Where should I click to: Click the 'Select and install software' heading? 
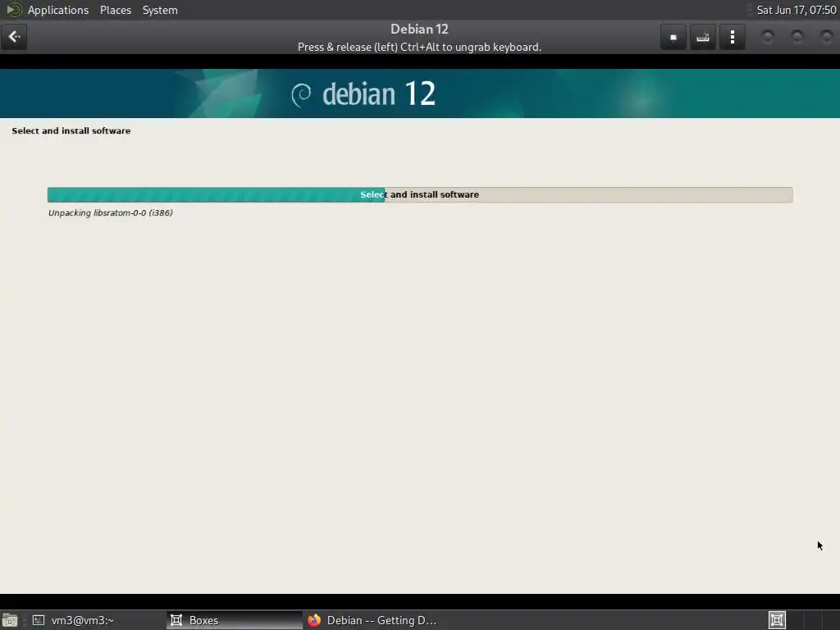pos(71,130)
